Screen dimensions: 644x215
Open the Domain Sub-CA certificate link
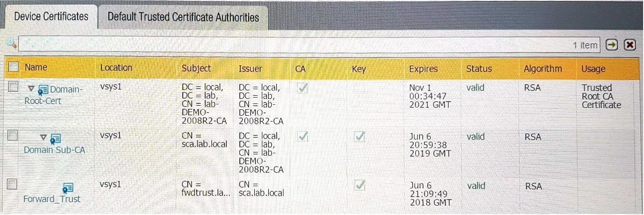[55, 150]
